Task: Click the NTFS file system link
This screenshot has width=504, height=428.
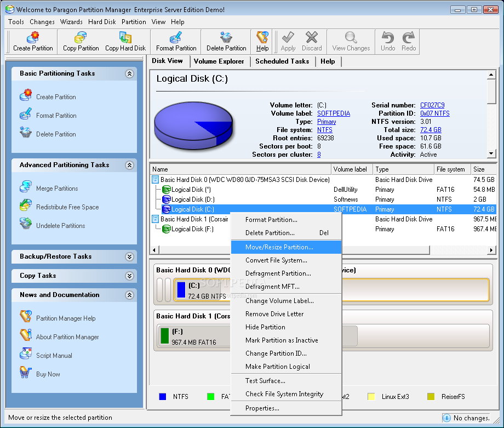Action: click(325, 130)
